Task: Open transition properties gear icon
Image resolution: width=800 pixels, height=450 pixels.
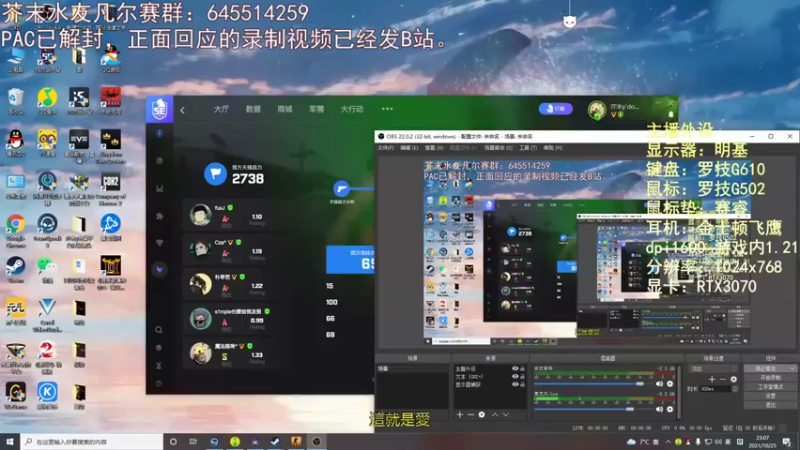Action: [734, 379]
